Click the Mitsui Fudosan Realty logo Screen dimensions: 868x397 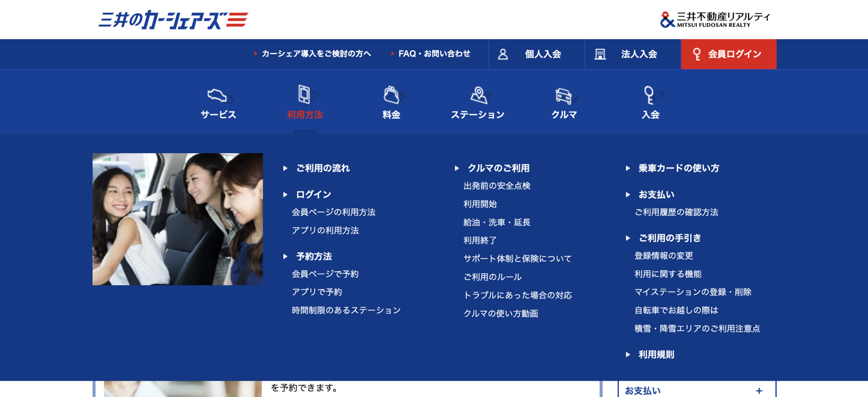pos(715,20)
